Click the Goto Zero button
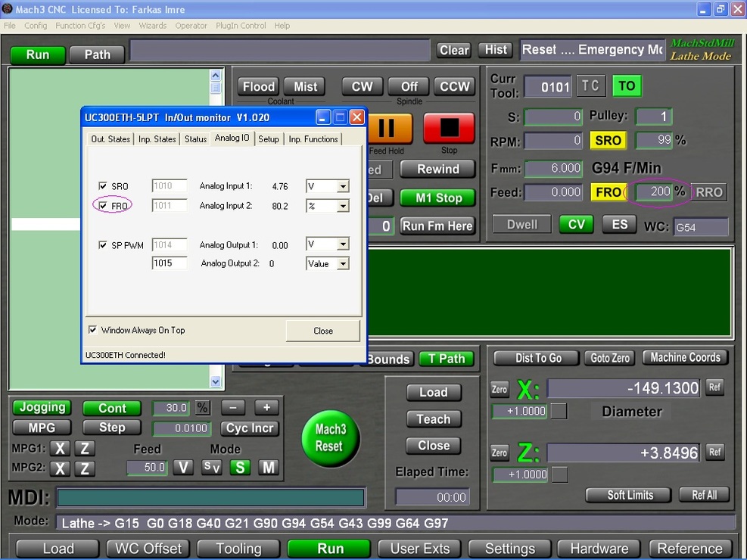The height and width of the screenshot is (560, 747). (610, 358)
